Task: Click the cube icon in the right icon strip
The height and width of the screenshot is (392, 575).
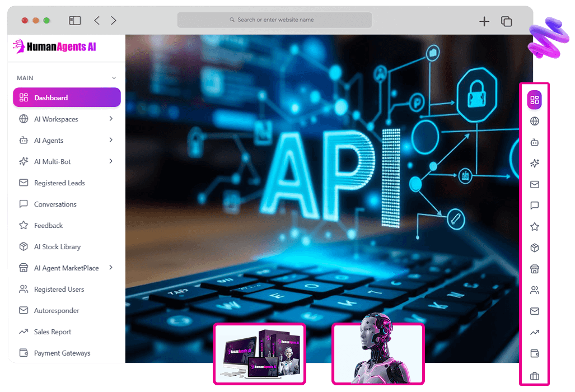Action: [534, 248]
